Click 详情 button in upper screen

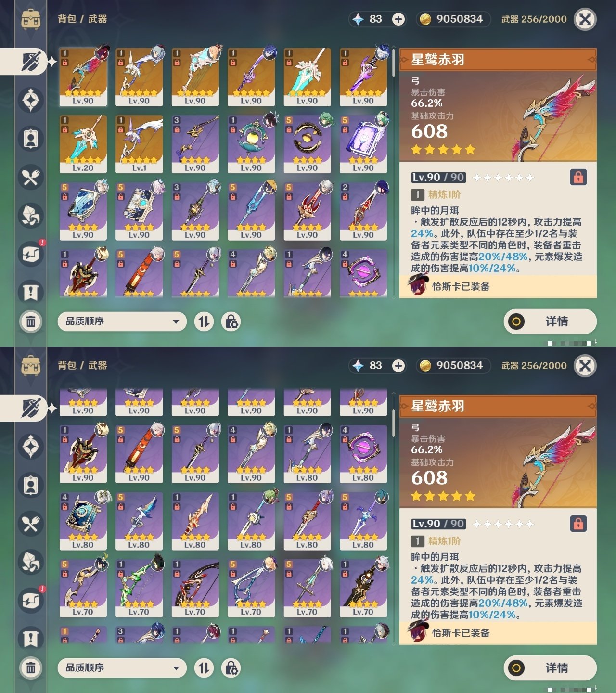point(550,321)
